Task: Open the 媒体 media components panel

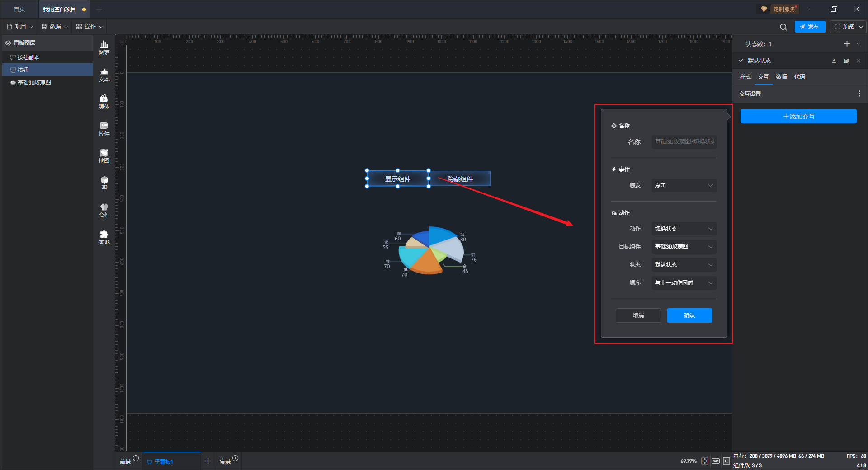Action: [104, 101]
